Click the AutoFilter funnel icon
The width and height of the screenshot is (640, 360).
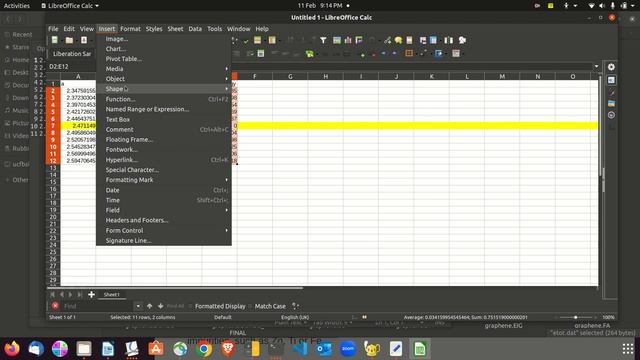coord(323,40)
